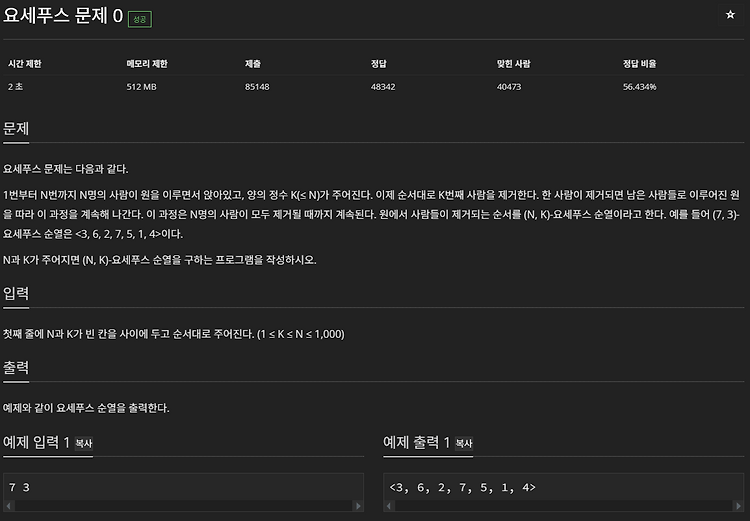Click left scroll arrow under example input
Image resolution: width=750 pixels, height=521 pixels.
[x=9, y=506]
